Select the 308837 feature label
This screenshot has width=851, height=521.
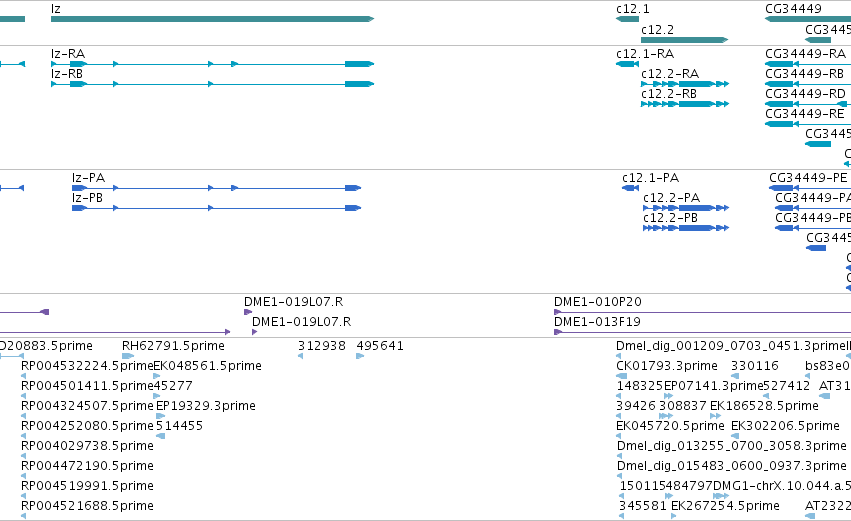683,406
